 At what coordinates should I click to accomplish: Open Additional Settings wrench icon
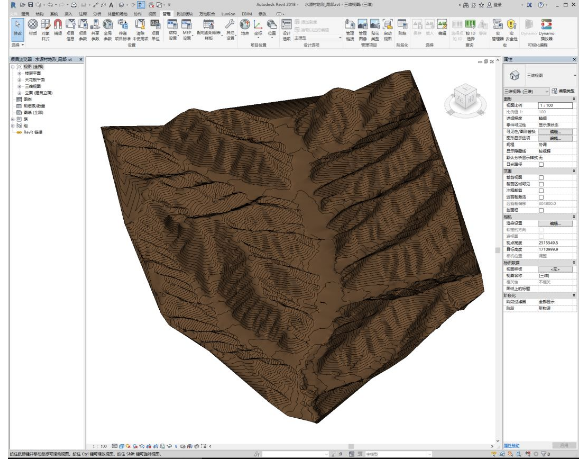pos(230,29)
